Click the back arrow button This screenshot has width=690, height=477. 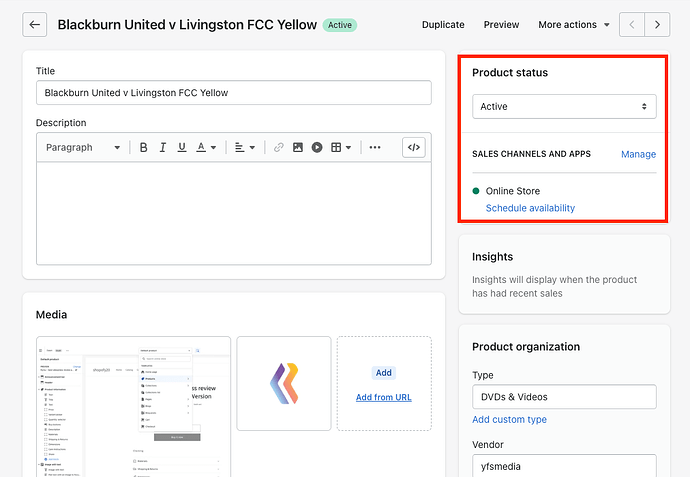pyautogui.click(x=35, y=25)
